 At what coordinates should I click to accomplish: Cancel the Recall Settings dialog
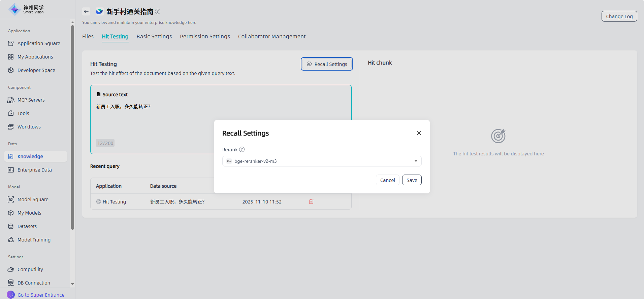pos(387,180)
